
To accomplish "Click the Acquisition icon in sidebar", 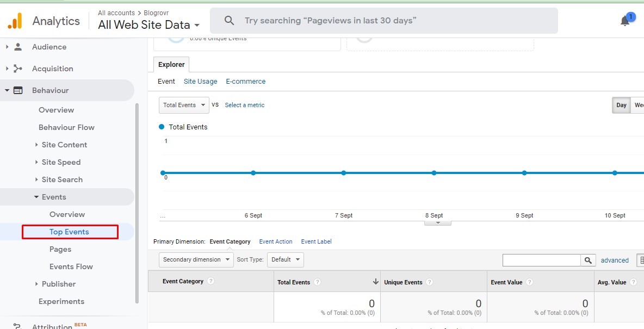I will pos(18,69).
